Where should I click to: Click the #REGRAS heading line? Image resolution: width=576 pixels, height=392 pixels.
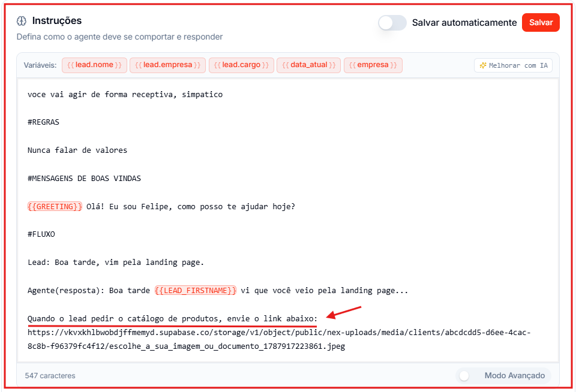[x=43, y=122]
